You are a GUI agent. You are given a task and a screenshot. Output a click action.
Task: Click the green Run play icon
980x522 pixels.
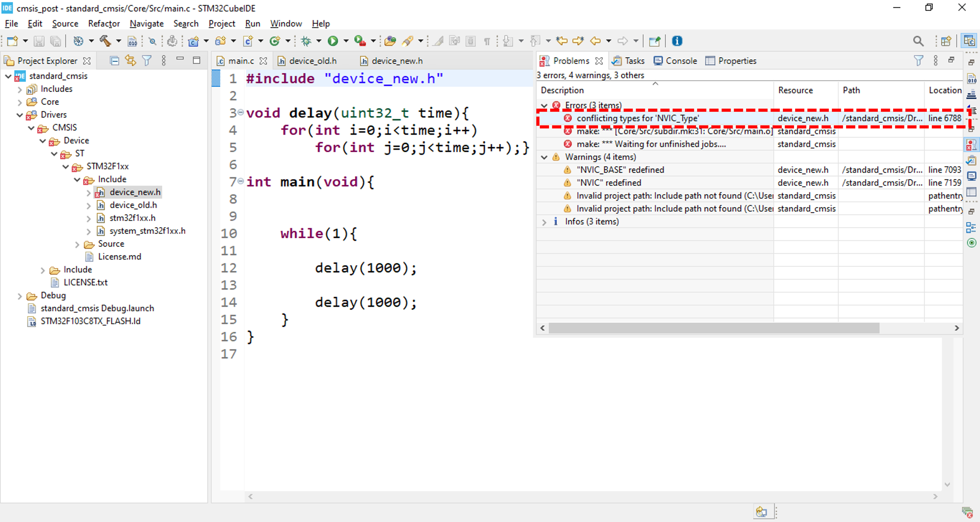333,41
